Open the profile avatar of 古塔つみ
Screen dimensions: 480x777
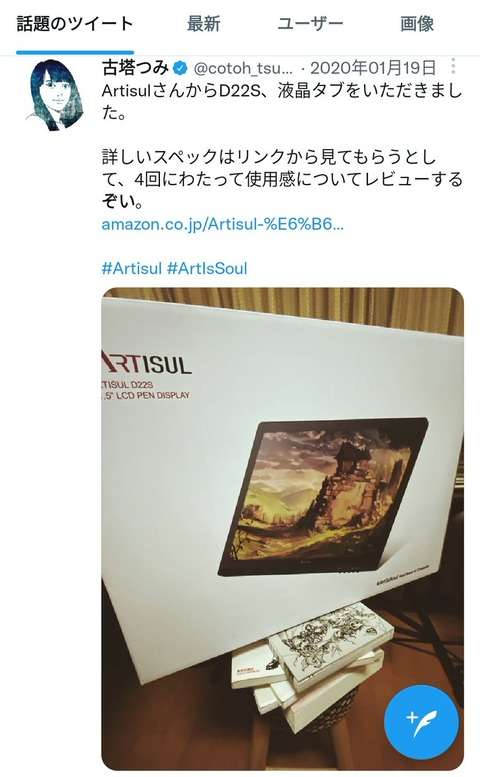point(54,95)
